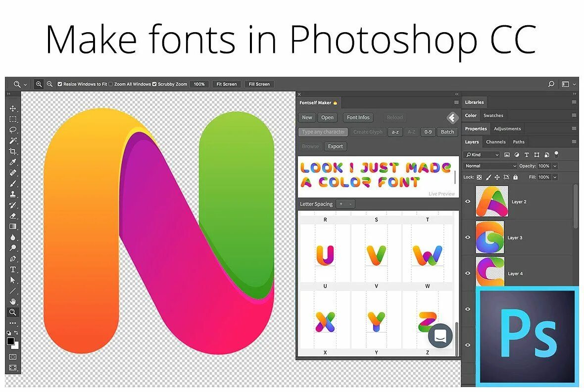Image resolution: width=584 pixels, height=392 pixels.
Task: Change screen mode icon at toolbox bottom
Action: pos(13,367)
